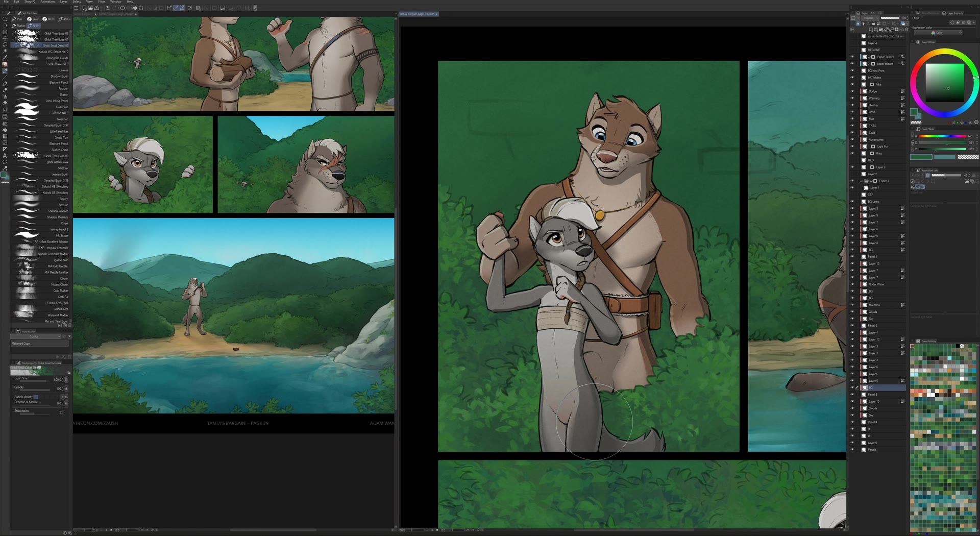Adjust layer opacity 100 stepper
The image size is (980, 536).
[907, 18]
